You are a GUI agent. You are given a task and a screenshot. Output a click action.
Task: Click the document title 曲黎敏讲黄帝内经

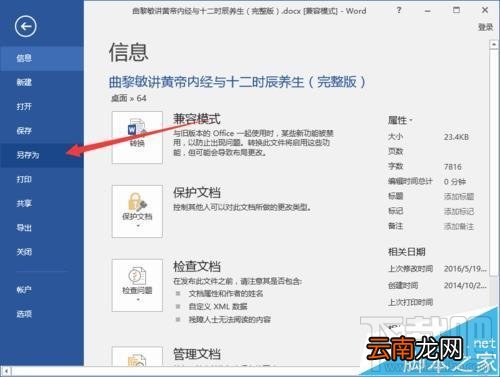[x=237, y=82]
